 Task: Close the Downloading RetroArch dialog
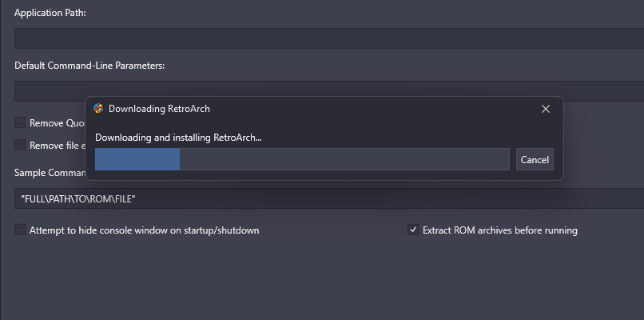pyautogui.click(x=546, y=109)
